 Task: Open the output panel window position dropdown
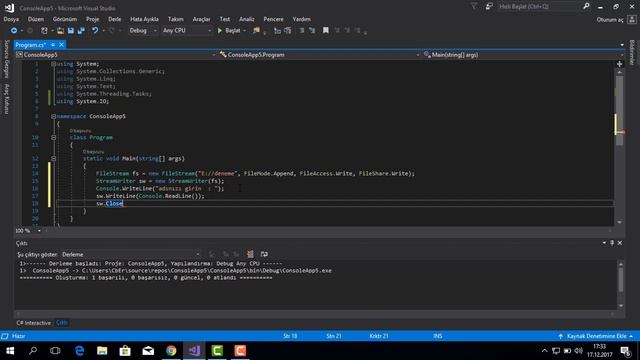[x=604, y=243]
